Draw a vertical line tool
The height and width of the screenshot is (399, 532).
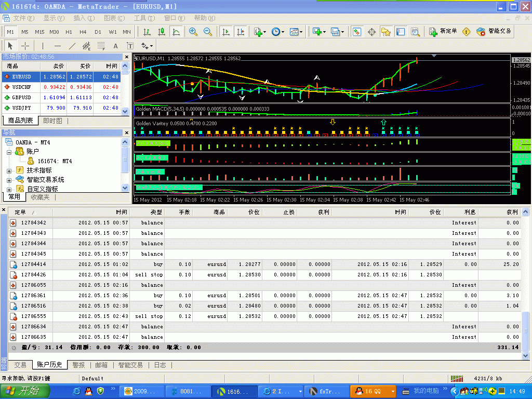(43, 46)
